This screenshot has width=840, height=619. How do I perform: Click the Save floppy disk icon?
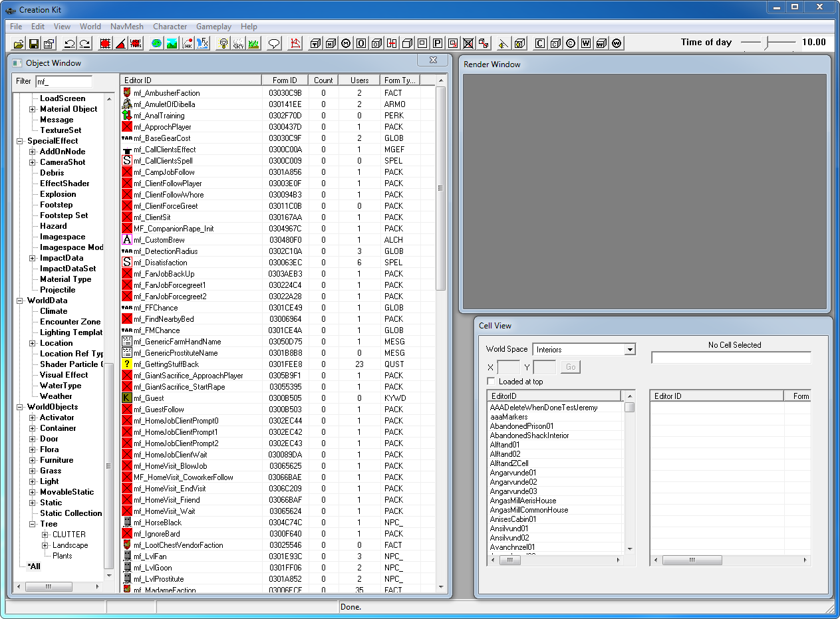(33, 44)
